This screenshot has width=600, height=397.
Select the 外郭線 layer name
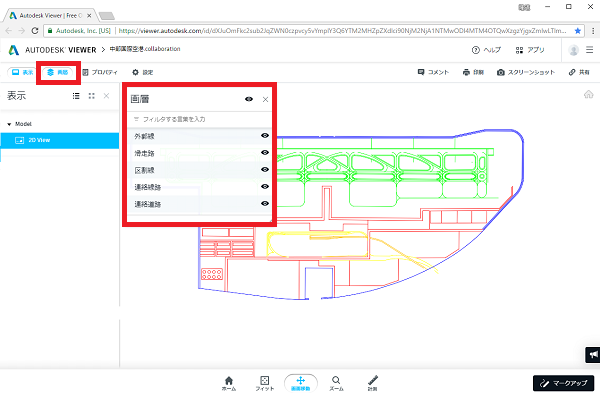[144, 136]
